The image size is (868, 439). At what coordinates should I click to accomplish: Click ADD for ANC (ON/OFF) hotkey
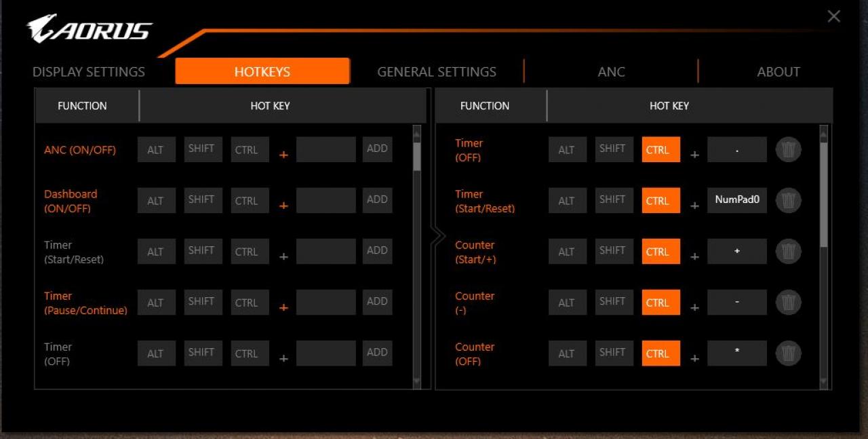[x=377, y=150]
